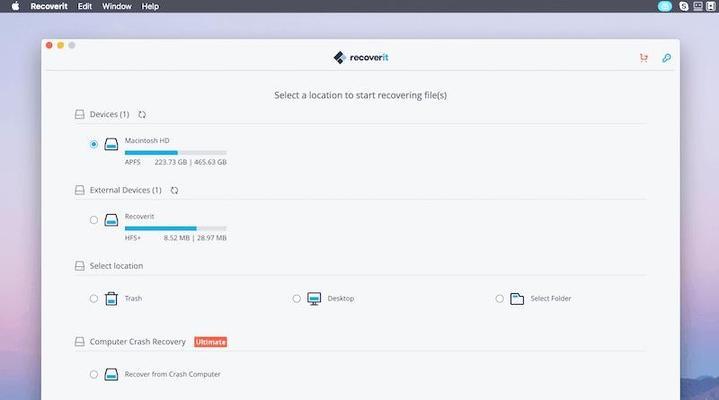Click the Macintosh HD drive icon
The image size is (719, 400).
111,144
